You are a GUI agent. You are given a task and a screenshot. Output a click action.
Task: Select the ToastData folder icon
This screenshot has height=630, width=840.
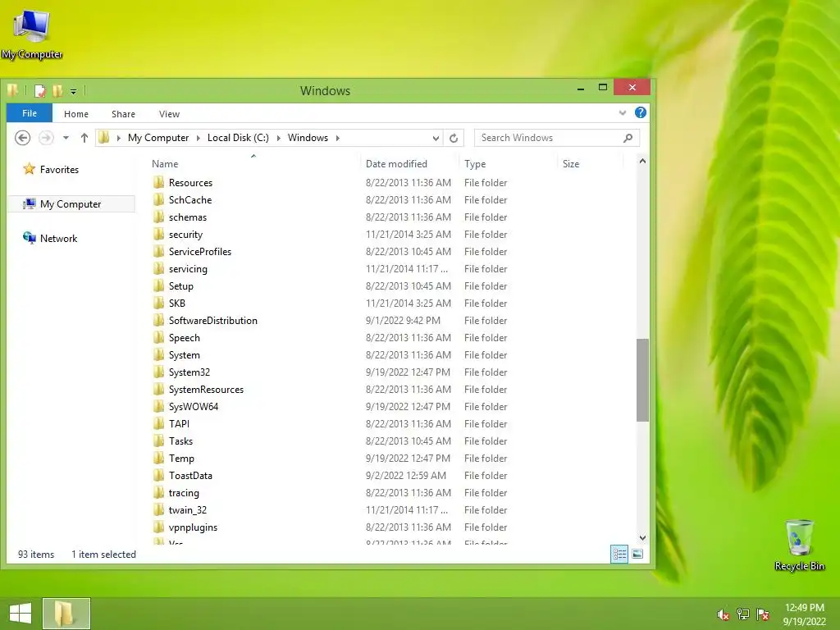click(x=158, y=475)
